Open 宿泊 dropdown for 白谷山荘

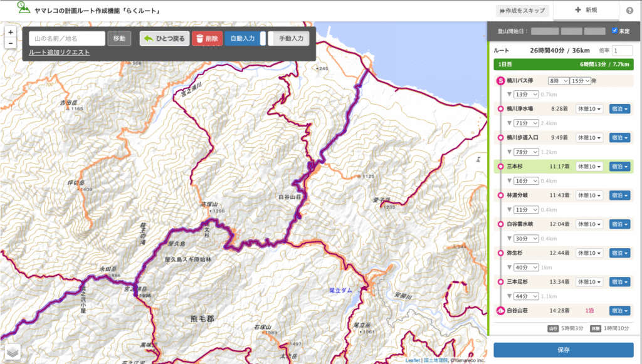(x=619, y=311)
